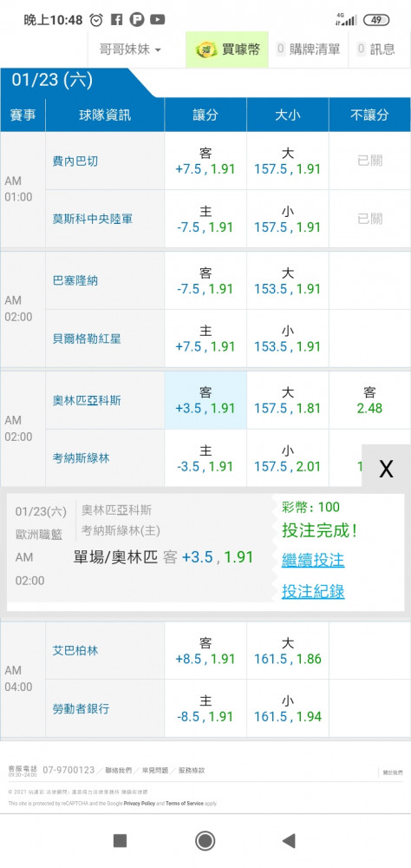Pick 奧林匹亞科斯 moneyline 客 2.48
This screenshot has height=868, width=411.
(369, 400)
